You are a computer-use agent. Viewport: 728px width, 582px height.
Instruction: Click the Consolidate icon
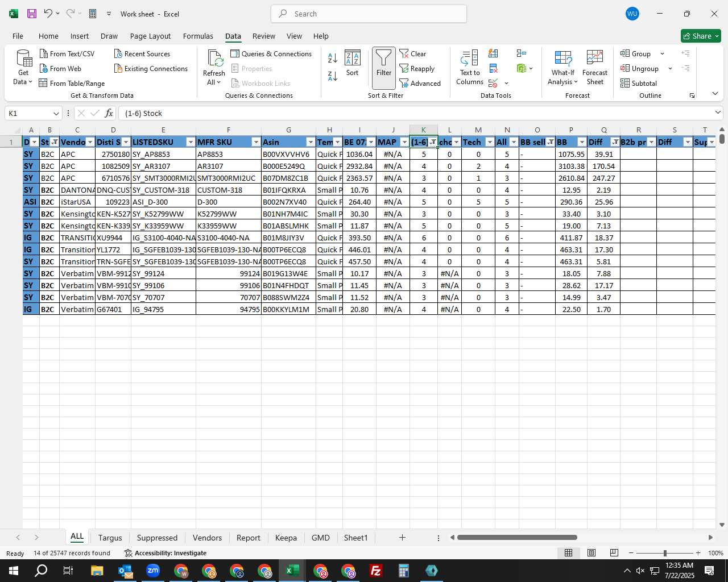click(522, 53)
